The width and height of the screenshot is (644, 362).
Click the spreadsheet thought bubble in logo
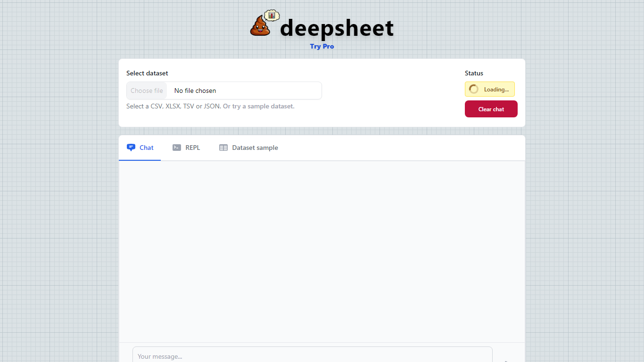coord(272,15)
